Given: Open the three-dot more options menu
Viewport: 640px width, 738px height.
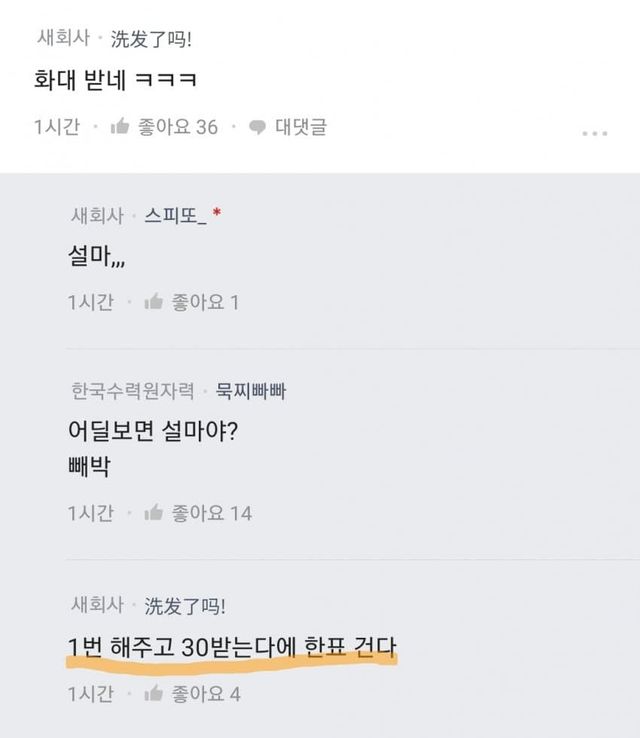Looking at the screenshot, I should (x=594, y=134).
